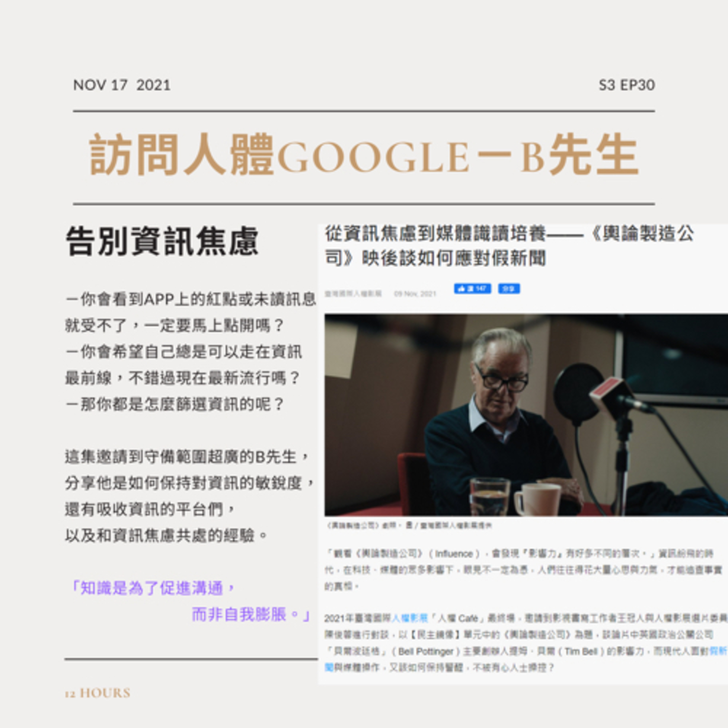The width and height of the screenshot is (728, 728).
Task: Click the 12 HOURS logo text
Action: (98, 693)
